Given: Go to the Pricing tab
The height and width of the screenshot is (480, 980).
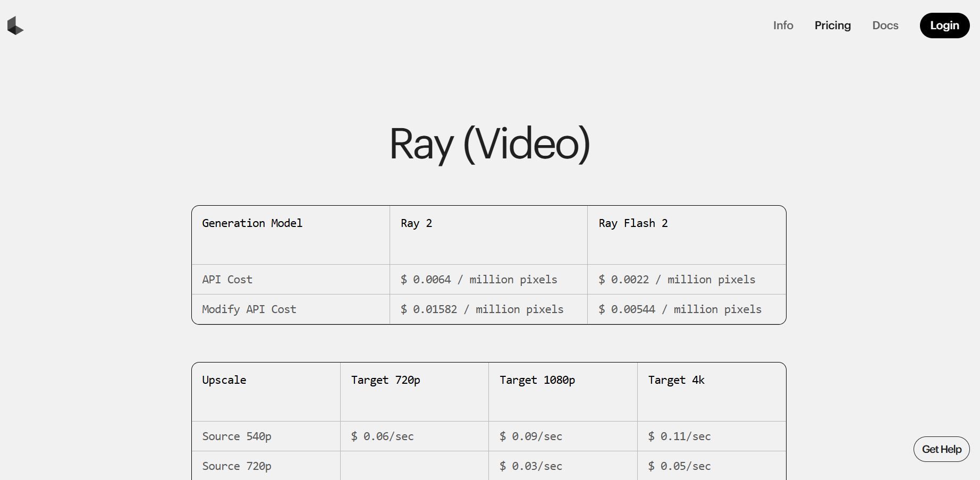Looking at the screenshot, I should point(832,26).
